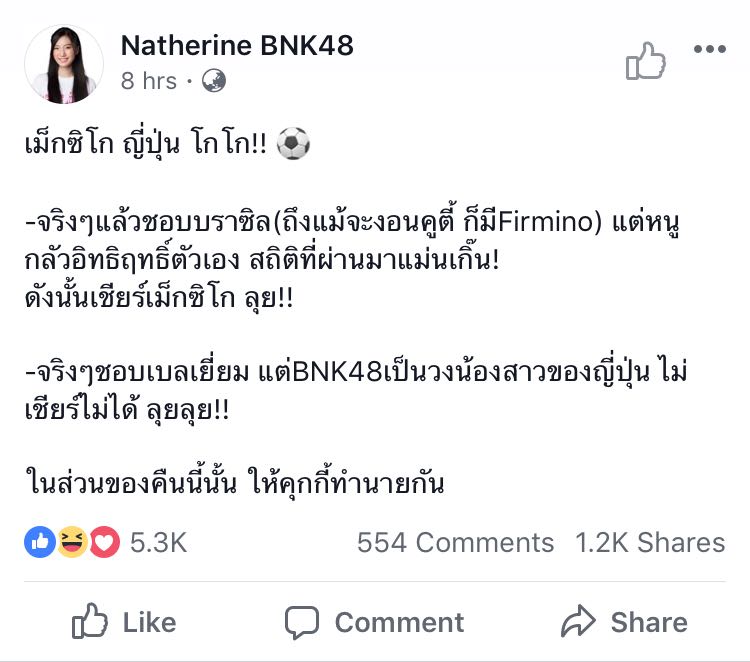The image size is (750, 662).
Task: Click the Comment speech bubble icon
Action: coord(302,622)
